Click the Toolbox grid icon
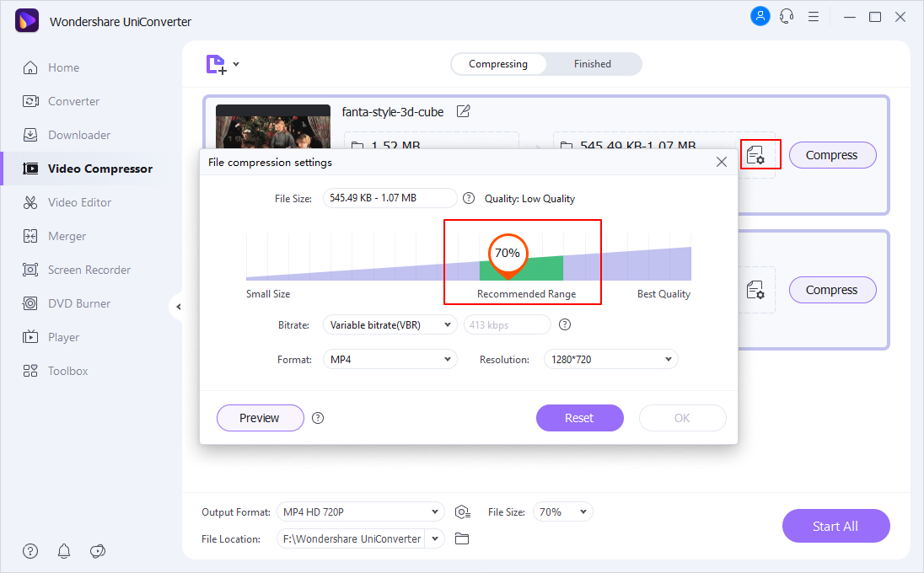 (30, 371)
